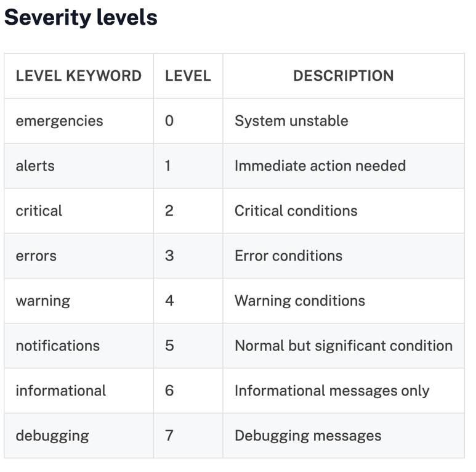
Task: Select the "alerts" keyword cell
Action: coord(35,166)
